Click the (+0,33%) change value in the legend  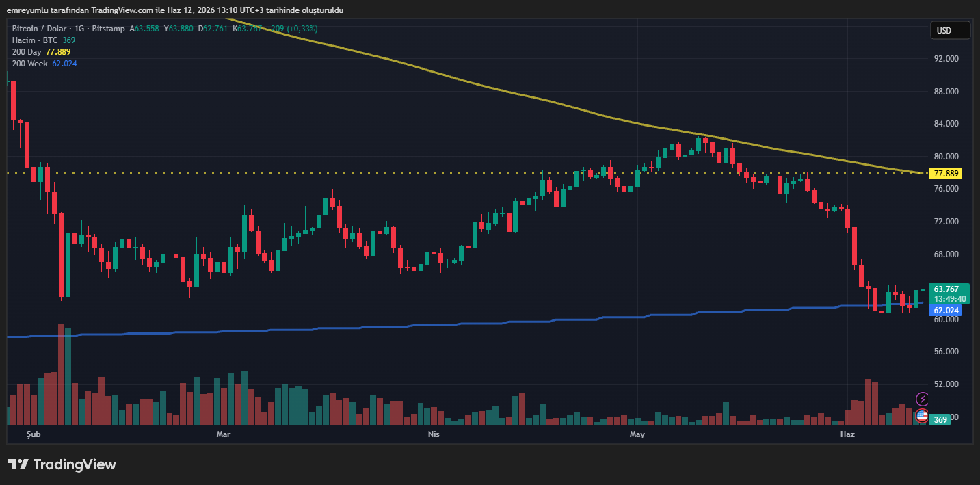pyautogui.click(x=302, y=29)
